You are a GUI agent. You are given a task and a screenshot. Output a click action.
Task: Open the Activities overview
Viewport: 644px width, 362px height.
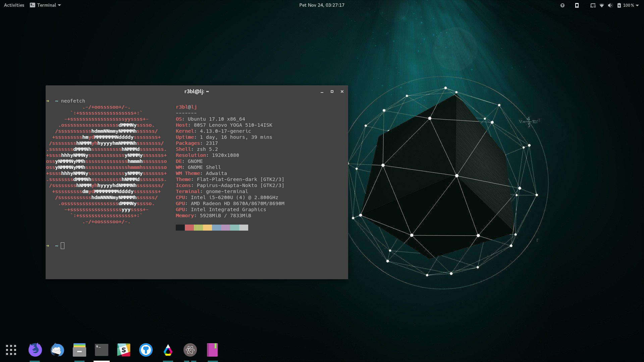(14, 5)
